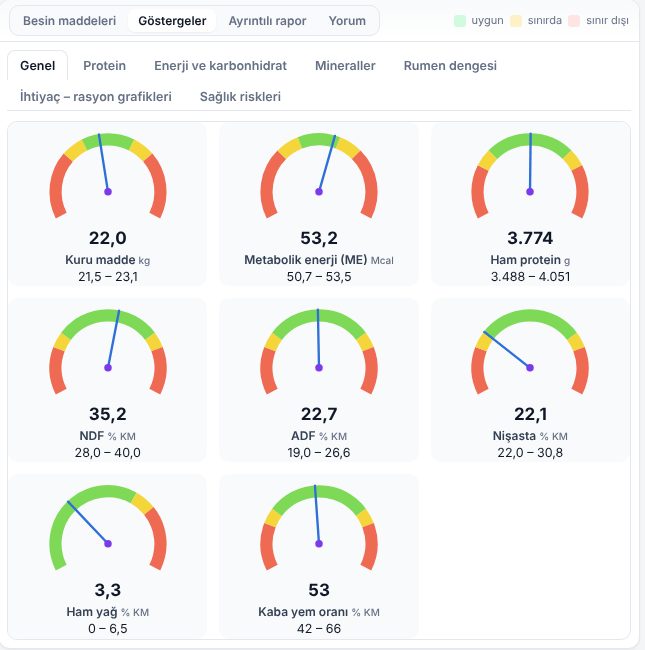Click the range text 19,0 – 26,6
Viewport: 645px width, 650px height.
click(x=319, y=452)
